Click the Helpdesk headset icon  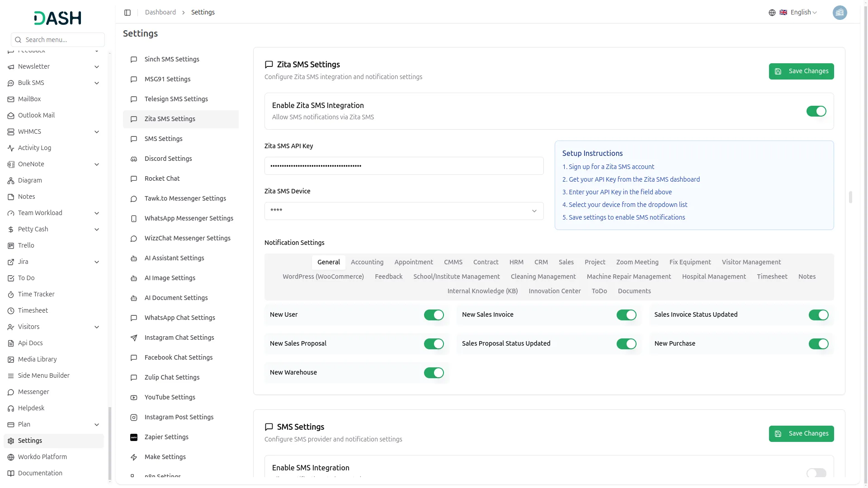(11, 408)
